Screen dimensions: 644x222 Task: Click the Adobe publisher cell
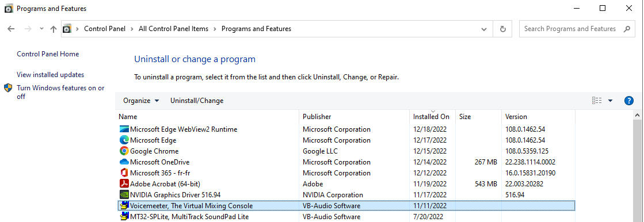pyautogui.click(x=313, y=184)
